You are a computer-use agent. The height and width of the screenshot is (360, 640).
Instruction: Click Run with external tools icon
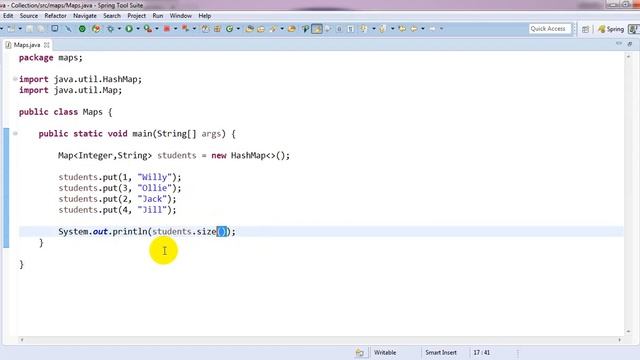[148, 29]
